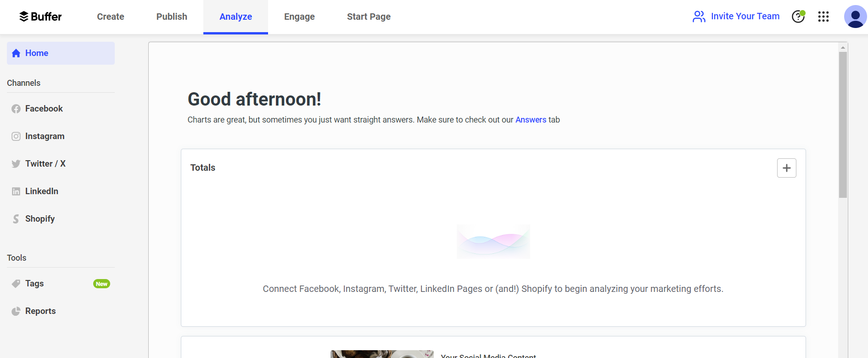Open the Shopify channel
This screenshot has width=868, height=358.
coord(61,219)
